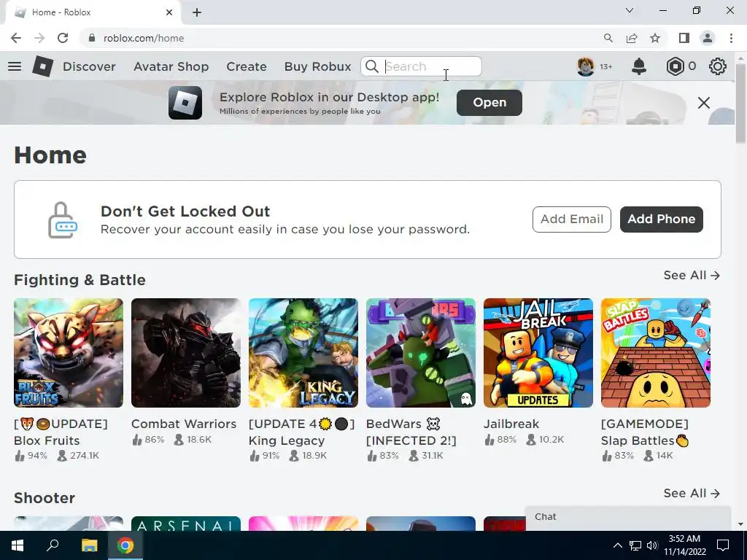Reload the Roblox page
This screenshot has height=560, width=747.
[x=63, y=38]
